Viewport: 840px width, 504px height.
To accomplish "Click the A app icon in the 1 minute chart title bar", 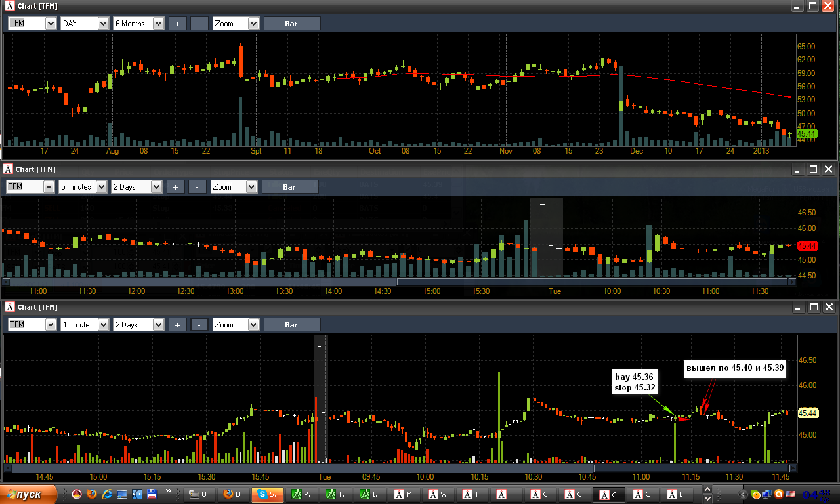I will click(x=9, y=307).
